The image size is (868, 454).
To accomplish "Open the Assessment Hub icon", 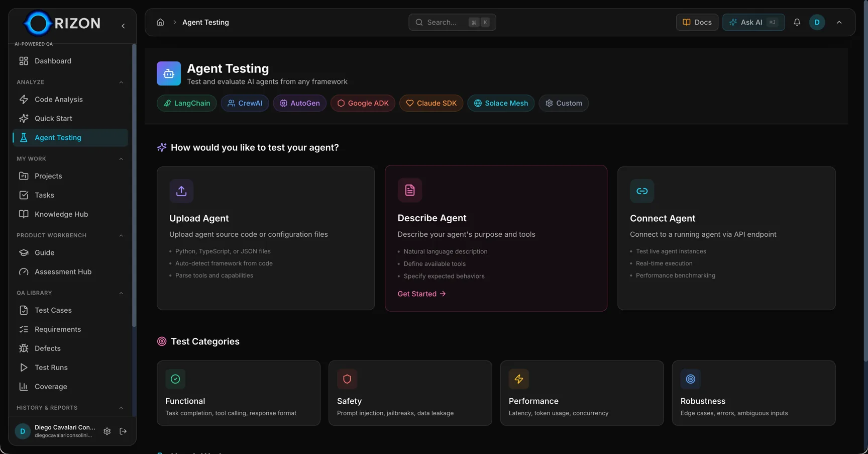I will [24, 271].
